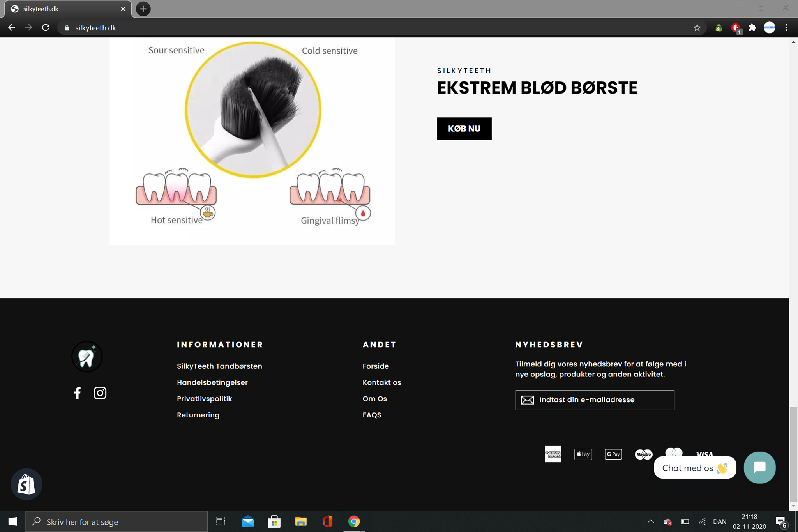The image size is (798, 532).
Task: Bookmark page with the star icon
Action: pyautogui.click(x=697, y=28)
